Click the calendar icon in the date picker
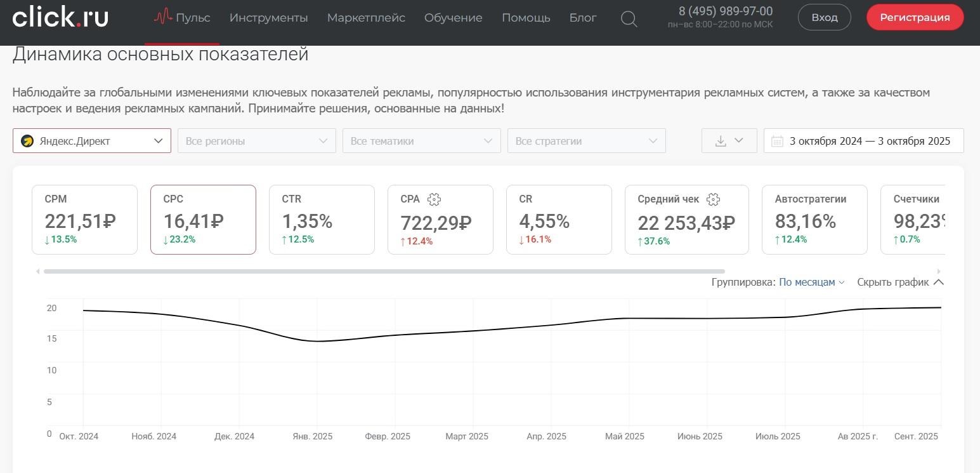 pyautogui.click(x=777, y=140)
